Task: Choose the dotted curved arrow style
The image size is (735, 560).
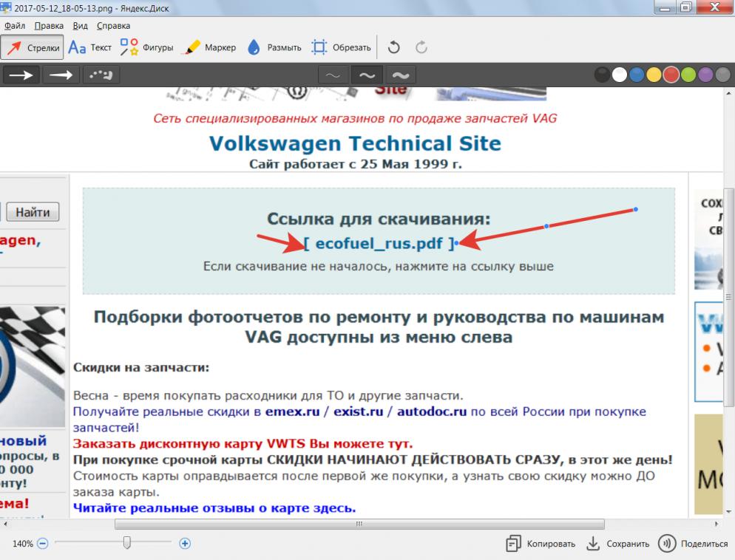Action: click(x=101, y=75)
